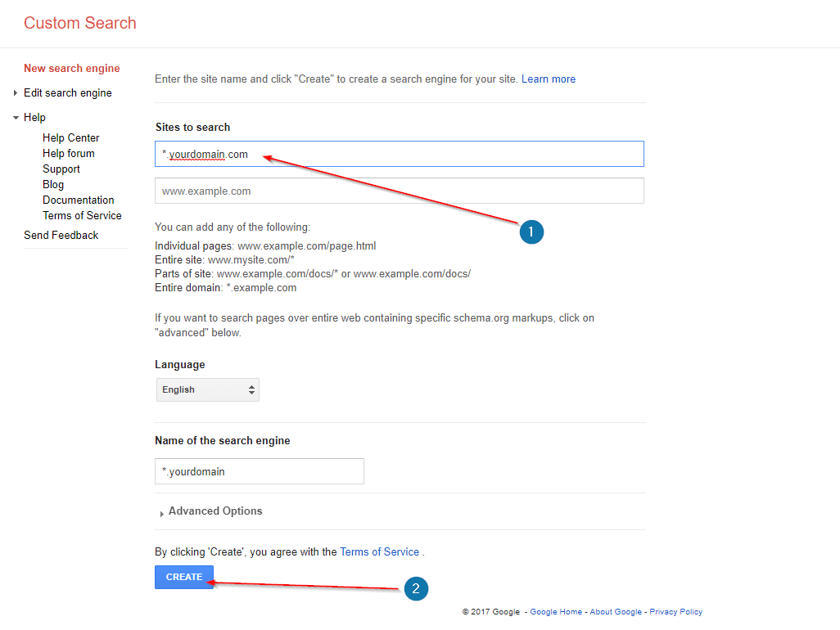Click the Help sidebar heading
The width and height of the screenshot is (840, 630).
click(35, 118)
